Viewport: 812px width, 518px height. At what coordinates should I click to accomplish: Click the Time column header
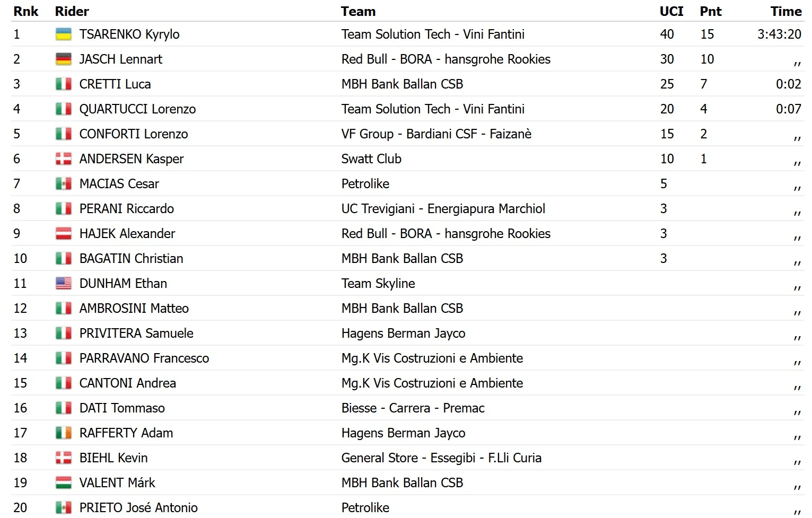785,11
